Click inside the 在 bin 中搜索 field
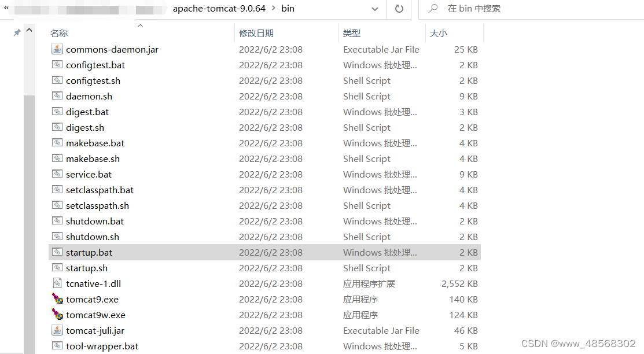Image resolution: width=644 pixels, height=354 pixels. click(x=492, y=9)
